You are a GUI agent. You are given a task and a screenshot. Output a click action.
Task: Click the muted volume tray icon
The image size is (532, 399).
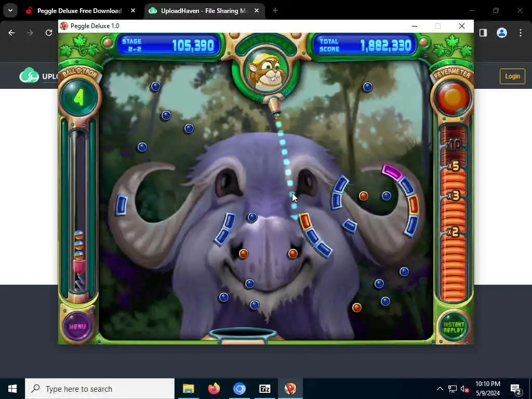pyautogui.click(x=465, y=389)
